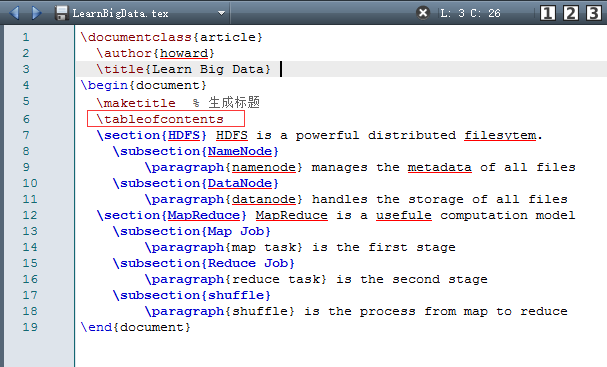Click \paragraph{datanode} command

click(223, 199)
